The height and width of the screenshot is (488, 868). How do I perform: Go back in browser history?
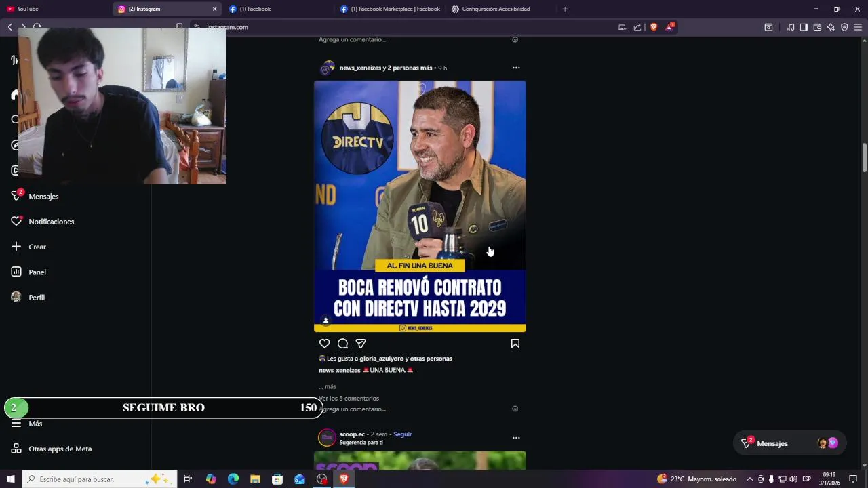[x=9, y=27]
